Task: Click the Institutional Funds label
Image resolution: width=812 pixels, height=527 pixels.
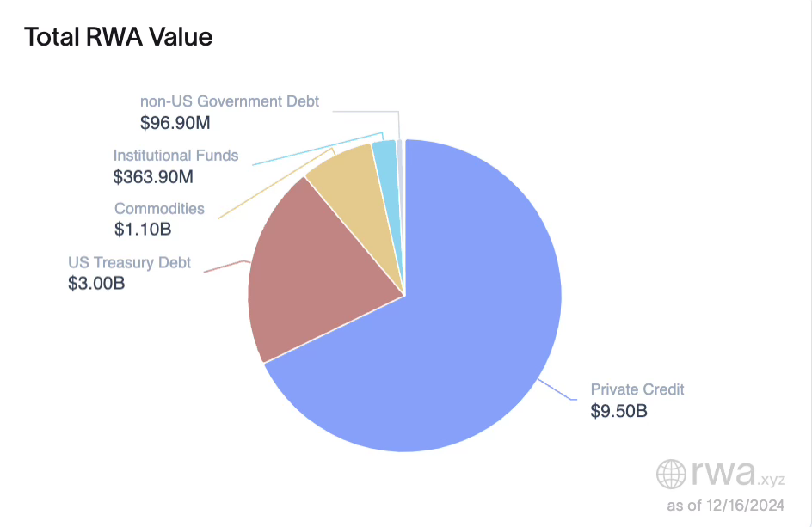Action: [x=175, y=156]
